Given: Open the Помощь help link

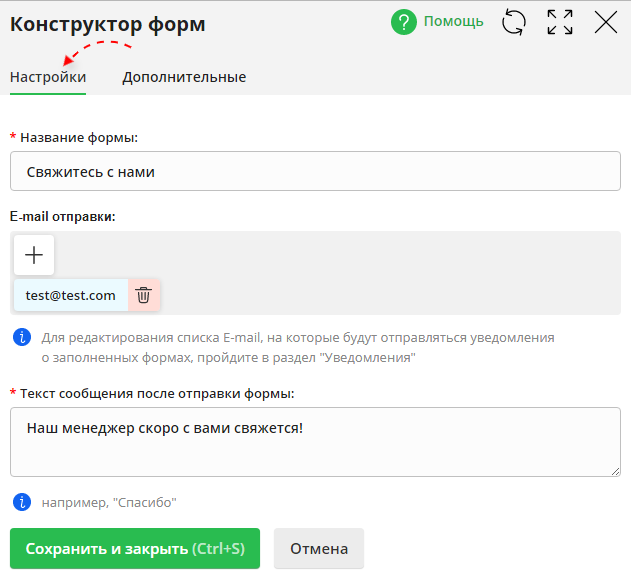Looking at the screenshot, I should (453, 22).
